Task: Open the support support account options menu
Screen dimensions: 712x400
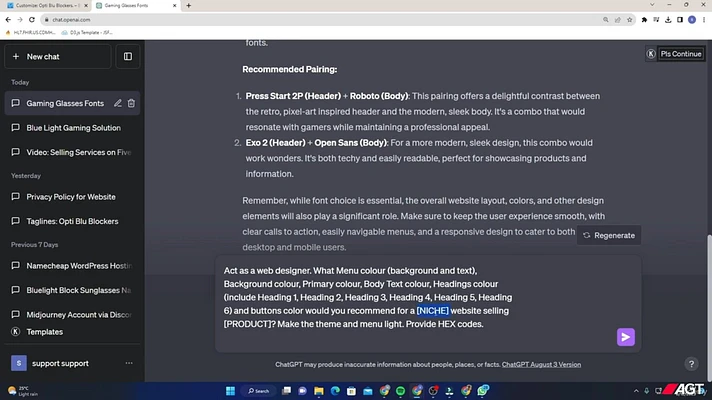Action: pos(129,363)
